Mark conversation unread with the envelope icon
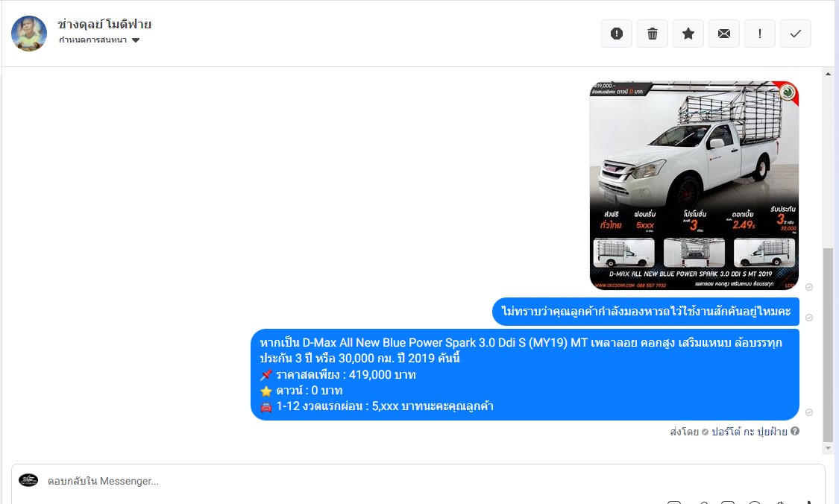 pyautogui.click(x=724, y=34)
